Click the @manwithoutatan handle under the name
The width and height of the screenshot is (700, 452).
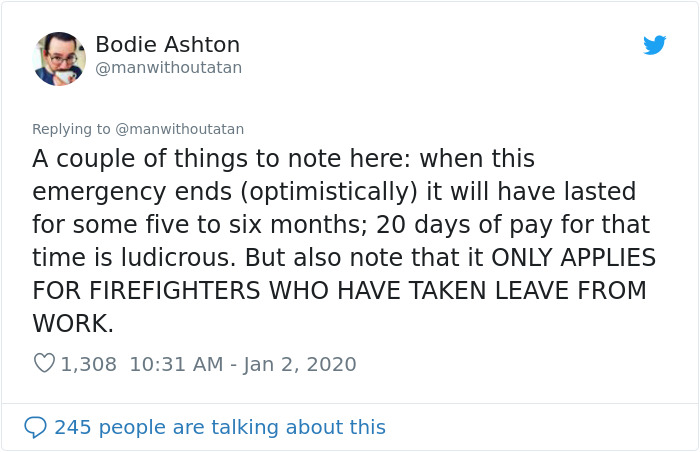[x=168, y=68]
